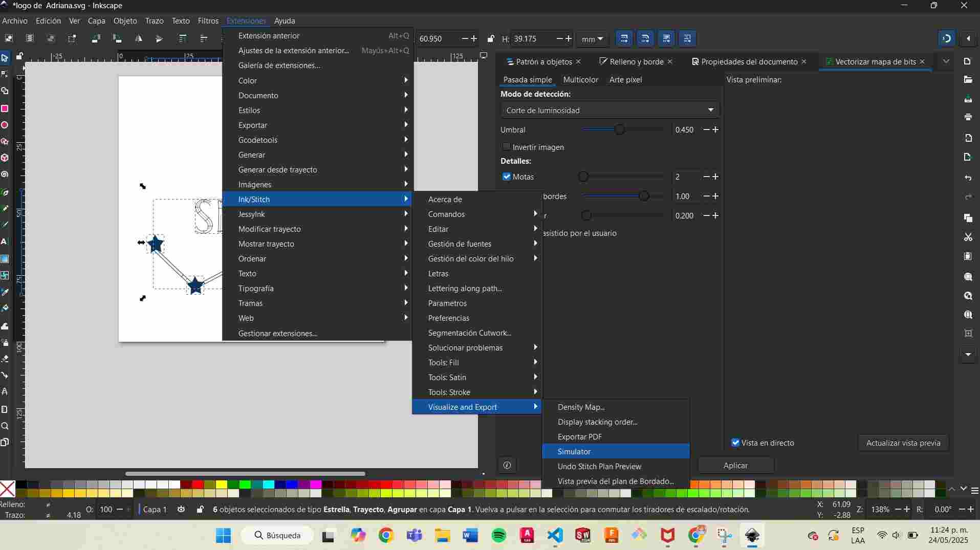
Task: Select the Zoom tool in toolbox
Action: point(5,426)
